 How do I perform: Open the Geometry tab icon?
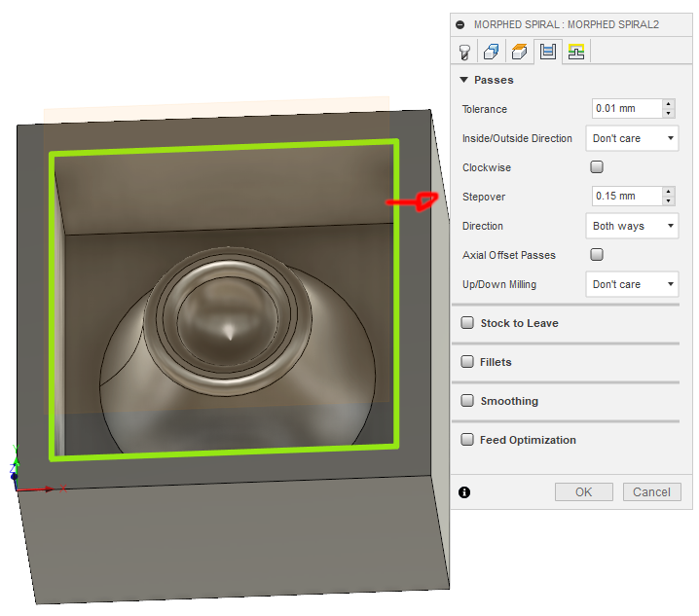492,52
